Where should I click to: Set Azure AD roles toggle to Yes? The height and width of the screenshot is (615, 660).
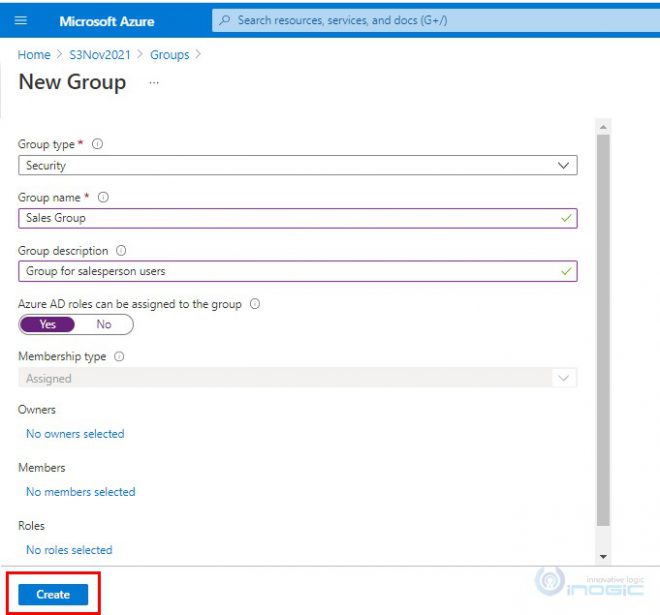[47, 324]
